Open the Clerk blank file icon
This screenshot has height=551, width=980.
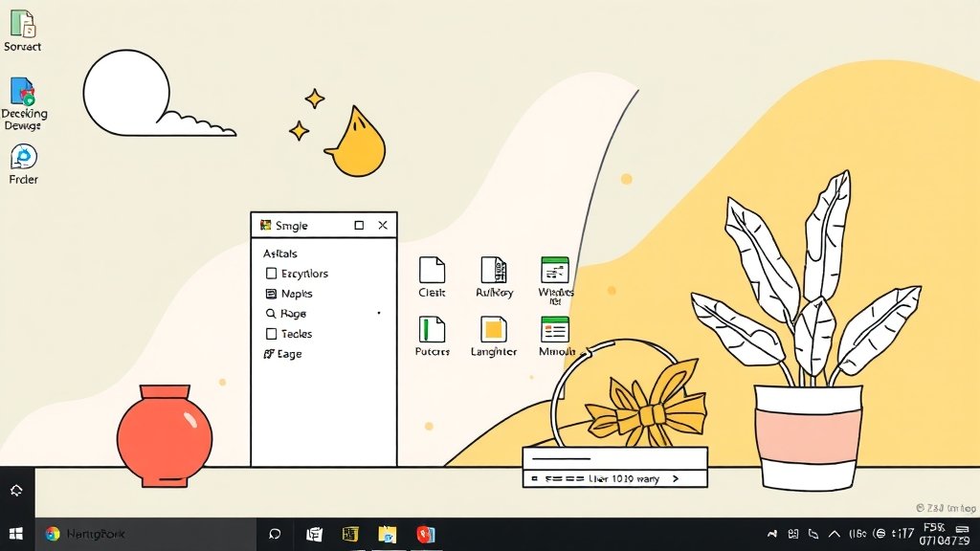tap(433, 270)
